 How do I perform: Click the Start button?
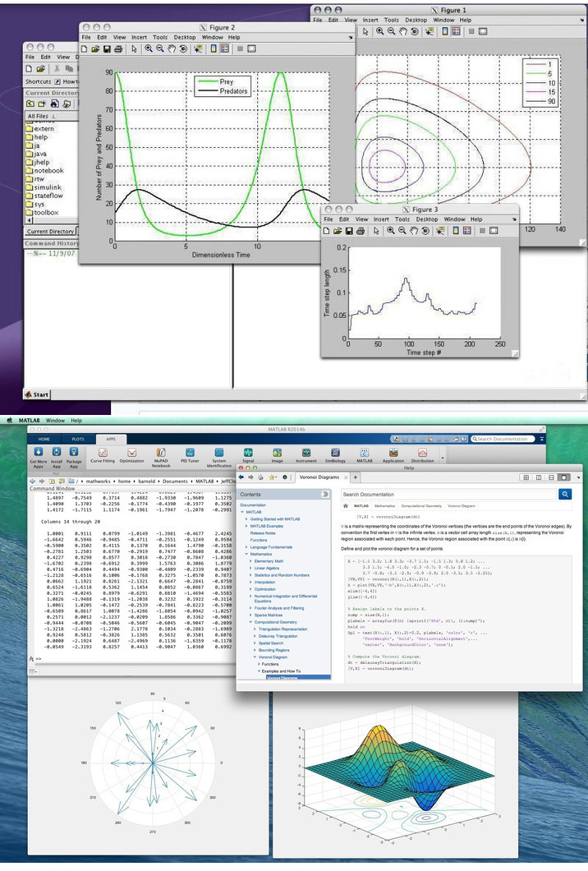[x=37, y=394]
